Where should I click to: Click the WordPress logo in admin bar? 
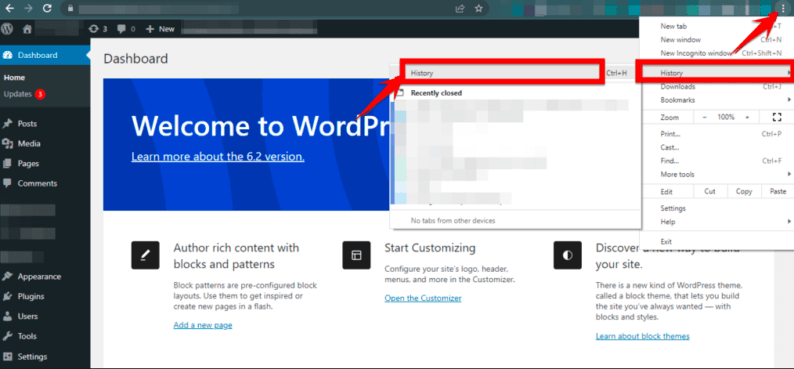pyautogui.click(x=8, y=29)
